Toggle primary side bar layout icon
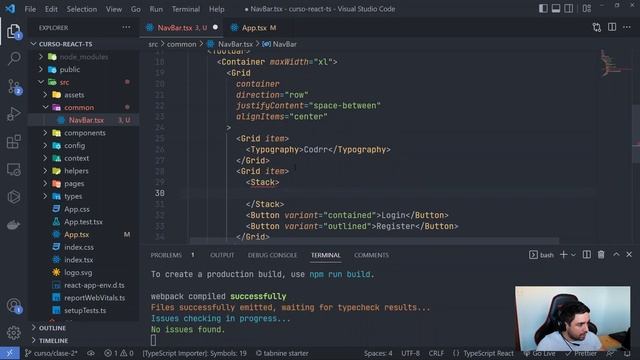640x360 pixels. click(x=543, y=9)
